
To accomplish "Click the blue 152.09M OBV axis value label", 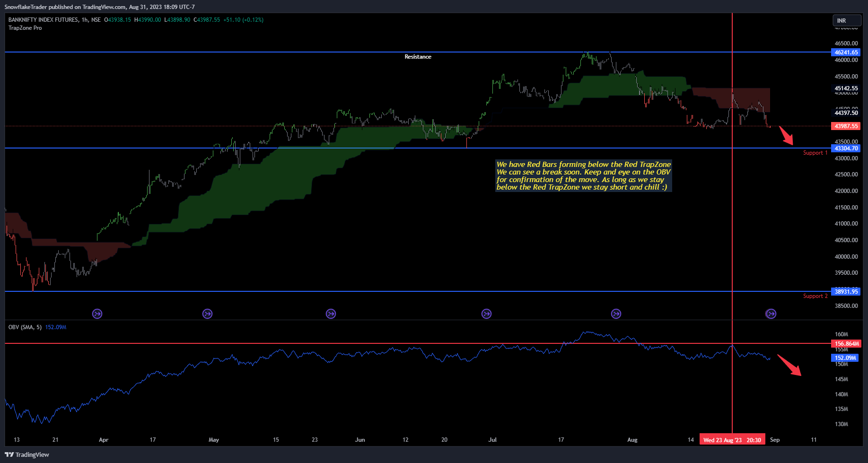I will (x=846, y=358).
